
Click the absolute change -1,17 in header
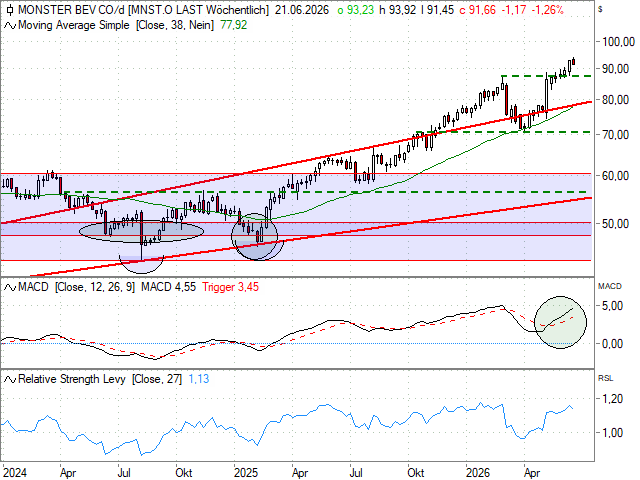[x=513, y=10]
